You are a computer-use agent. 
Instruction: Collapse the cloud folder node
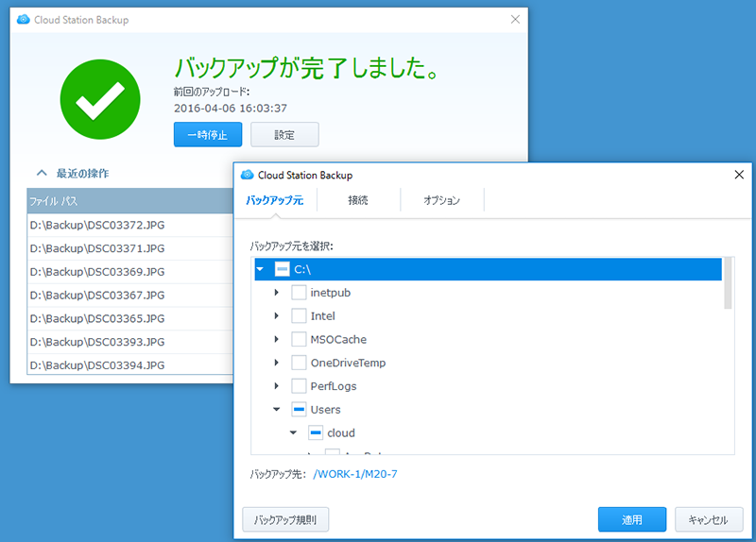coord(293,432)
